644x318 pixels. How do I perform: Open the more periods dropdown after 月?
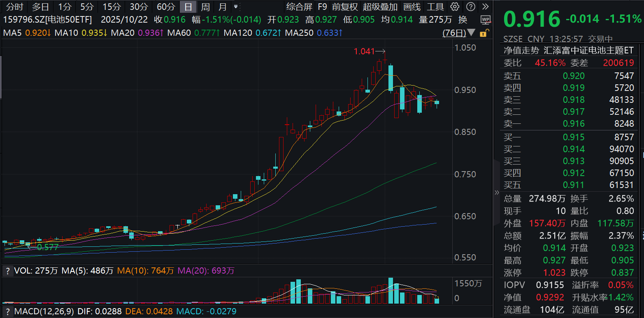[235, 7]
